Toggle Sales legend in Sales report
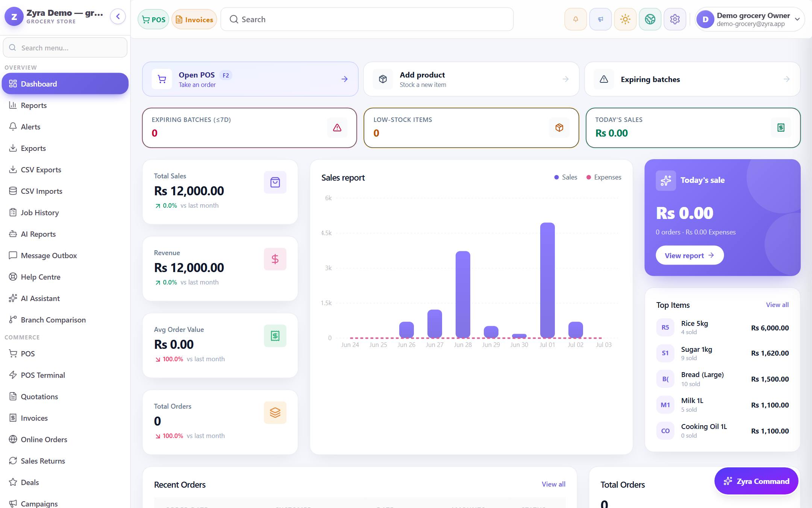812x508 pixels. tap(566, 177)
